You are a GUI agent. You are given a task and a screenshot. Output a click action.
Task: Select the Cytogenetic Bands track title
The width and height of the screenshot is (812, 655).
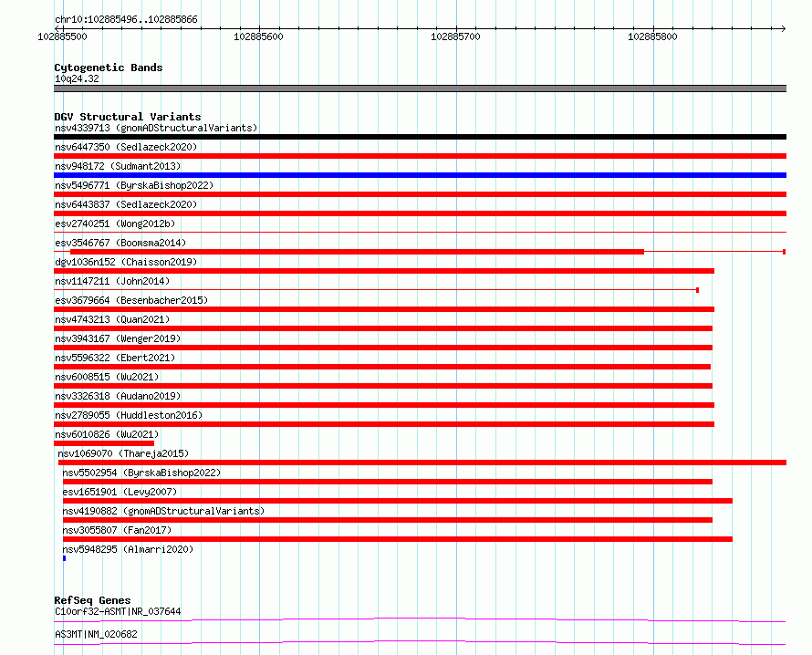coord(109,68)
